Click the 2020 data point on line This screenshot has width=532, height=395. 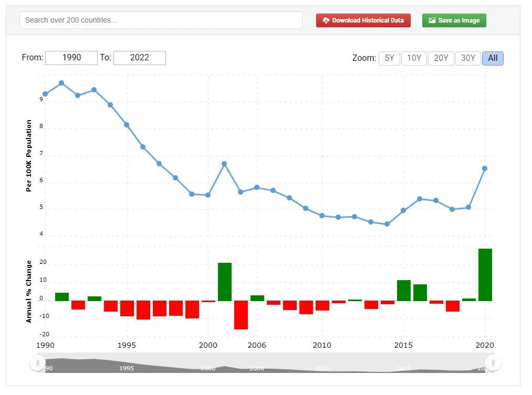(485, 168)
